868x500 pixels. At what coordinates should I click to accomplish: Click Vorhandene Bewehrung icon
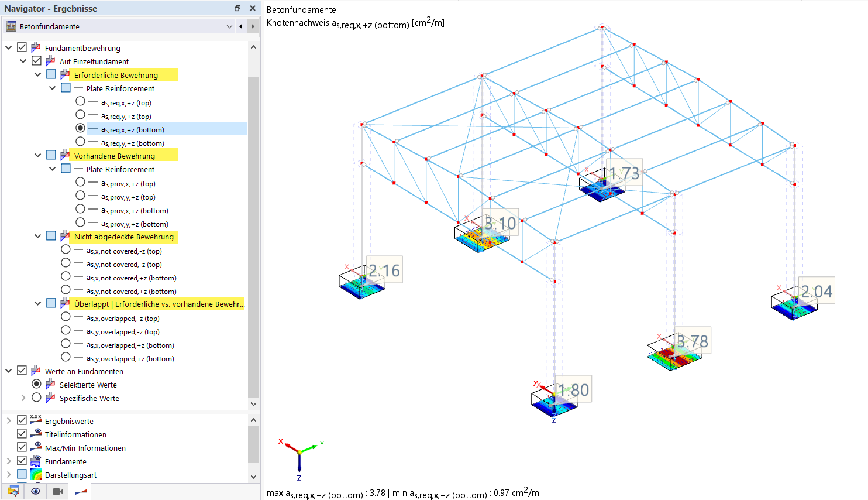(x=65, y=155)
